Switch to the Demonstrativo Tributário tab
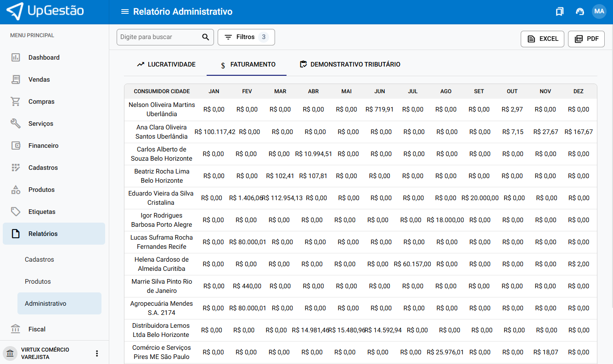Image resolution: width=613 pixels, height=364 pixels. click(349, 64)
